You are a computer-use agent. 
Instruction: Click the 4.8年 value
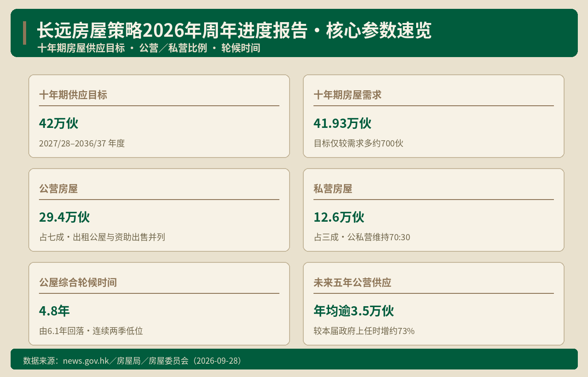tap(54, 311)
